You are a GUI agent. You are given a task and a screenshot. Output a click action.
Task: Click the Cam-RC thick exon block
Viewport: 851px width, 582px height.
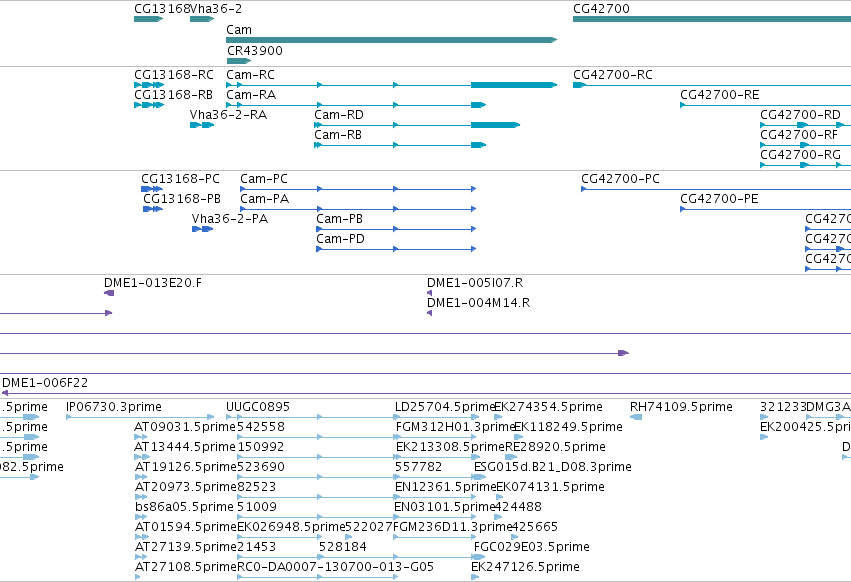coord(514,85)
